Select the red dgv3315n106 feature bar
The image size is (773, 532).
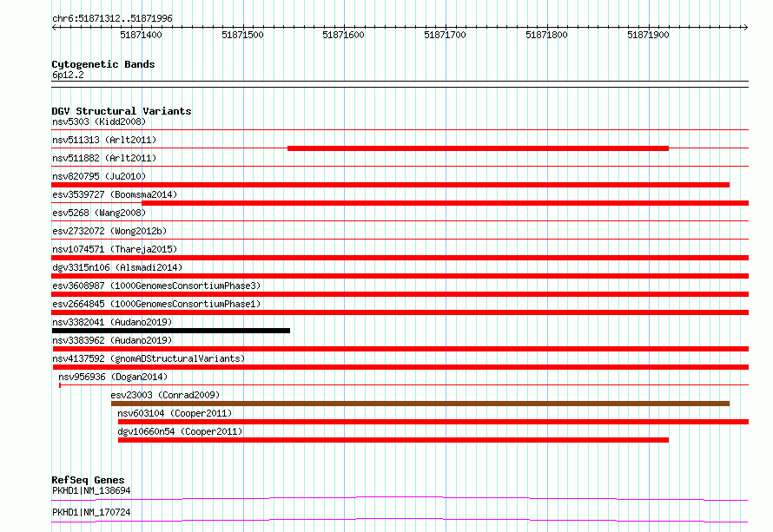[400, 276]
